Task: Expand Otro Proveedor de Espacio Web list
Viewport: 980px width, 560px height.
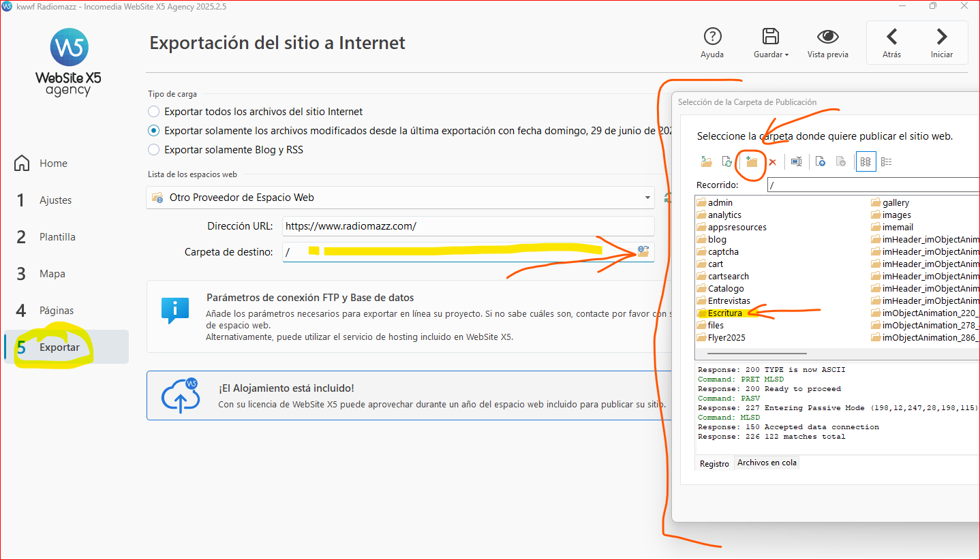Action: pyautogui.click(x=647, y=198)
